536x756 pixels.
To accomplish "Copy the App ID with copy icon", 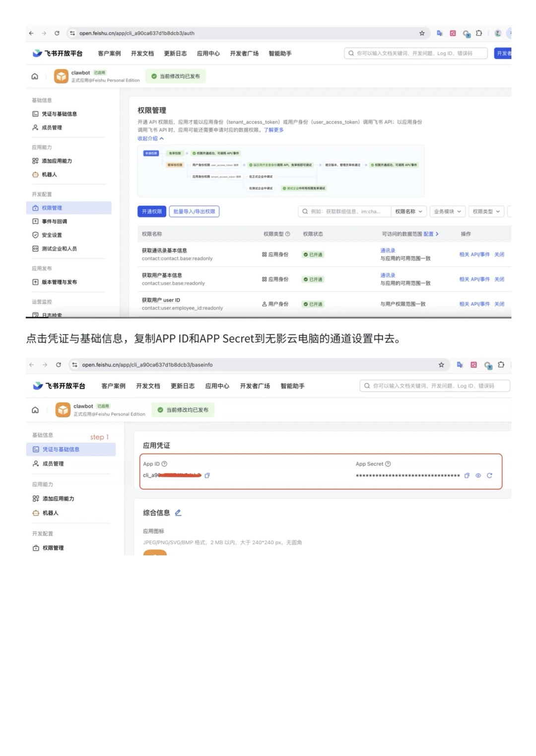I will point(207,475).
